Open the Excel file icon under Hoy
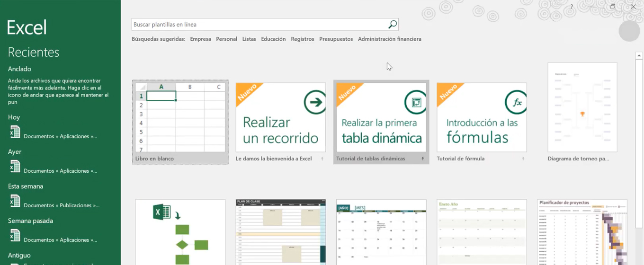Screen dimensions: 644x265 click(15, 132)
